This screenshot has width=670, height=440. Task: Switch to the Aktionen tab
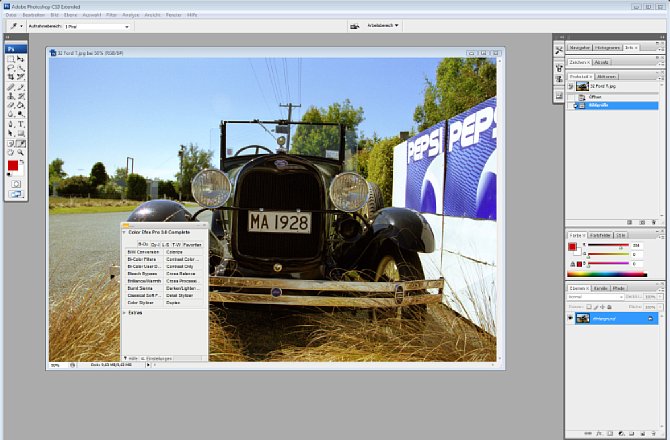point(606,76)
